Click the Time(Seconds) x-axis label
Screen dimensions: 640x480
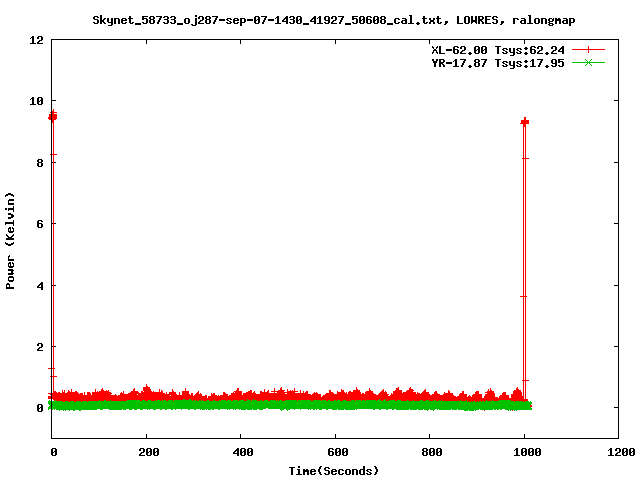click(333, 471)
